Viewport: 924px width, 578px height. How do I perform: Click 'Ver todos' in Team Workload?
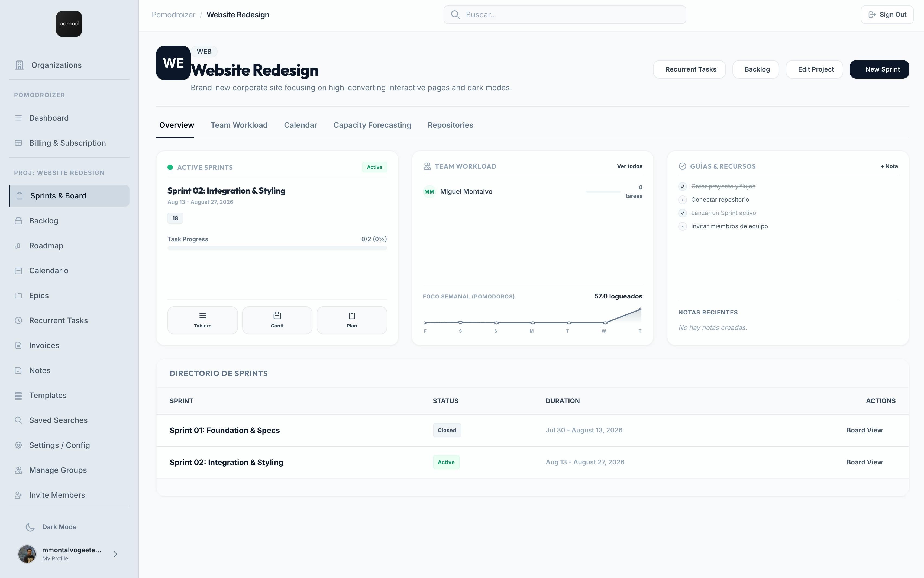pyautogui.click(x=629, y=166)
